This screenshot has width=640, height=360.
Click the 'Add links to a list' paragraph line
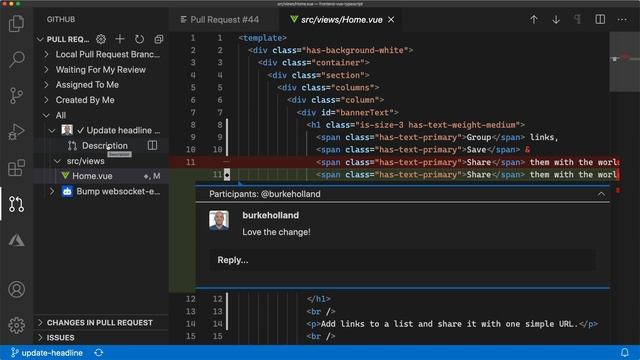coord(452,324)
